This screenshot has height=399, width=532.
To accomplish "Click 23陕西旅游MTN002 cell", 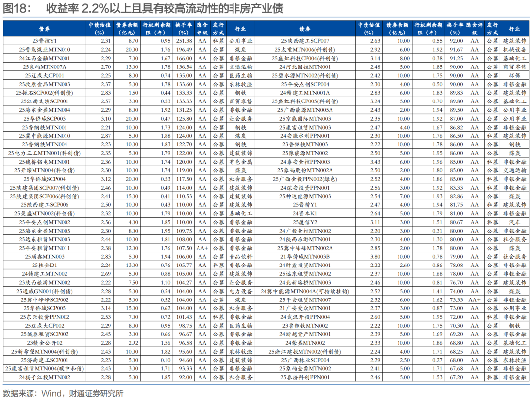I will tap(44, 283).
